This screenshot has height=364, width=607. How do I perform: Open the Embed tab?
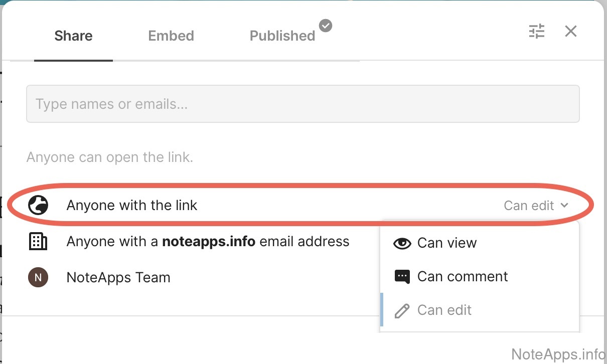[x=171, y=36]
